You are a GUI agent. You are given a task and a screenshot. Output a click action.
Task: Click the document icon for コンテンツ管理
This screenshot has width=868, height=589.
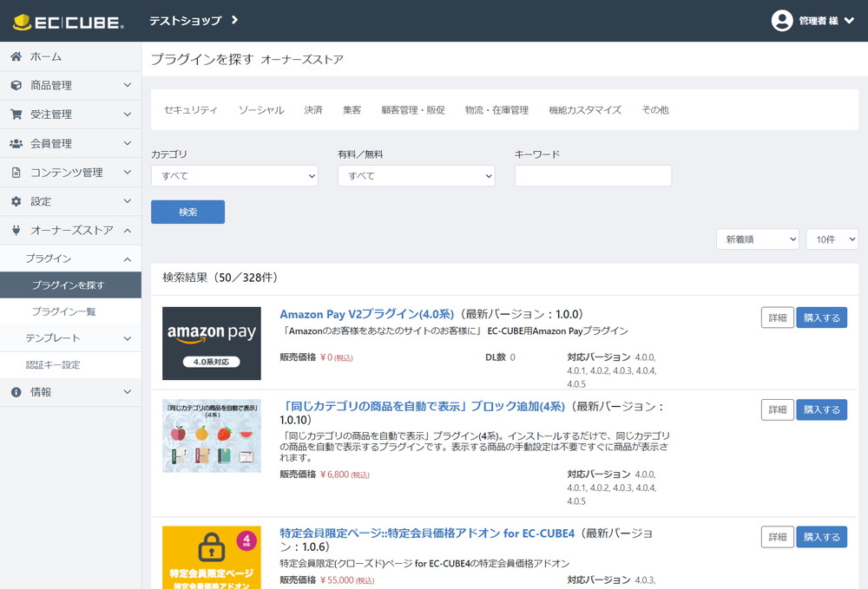16,173
